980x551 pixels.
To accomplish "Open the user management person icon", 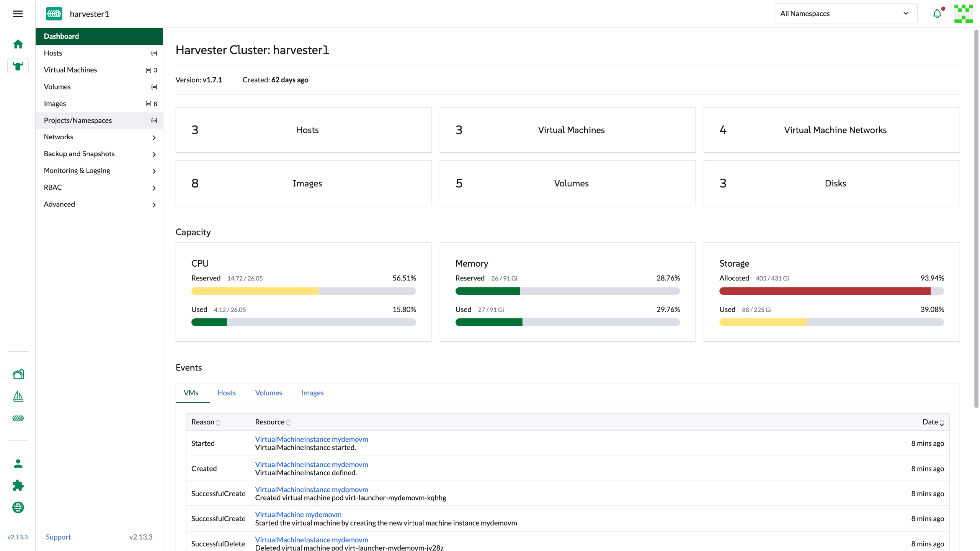I will [18, 464].
